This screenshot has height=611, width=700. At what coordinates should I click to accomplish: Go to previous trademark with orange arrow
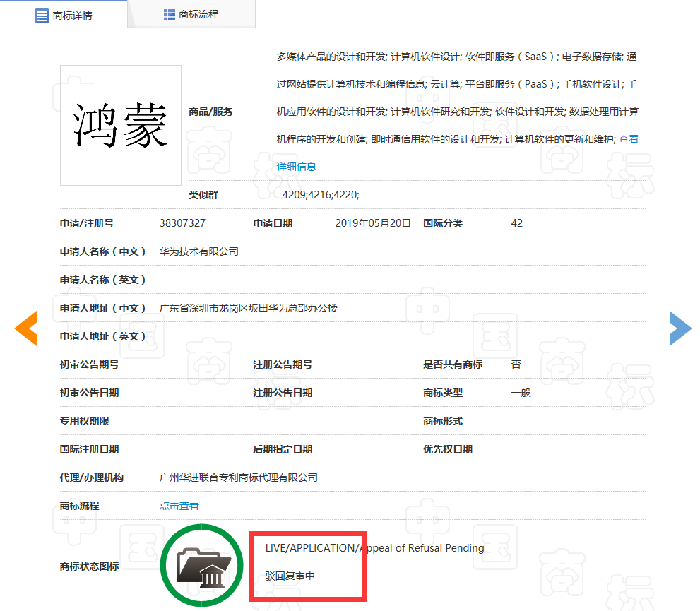26,328
